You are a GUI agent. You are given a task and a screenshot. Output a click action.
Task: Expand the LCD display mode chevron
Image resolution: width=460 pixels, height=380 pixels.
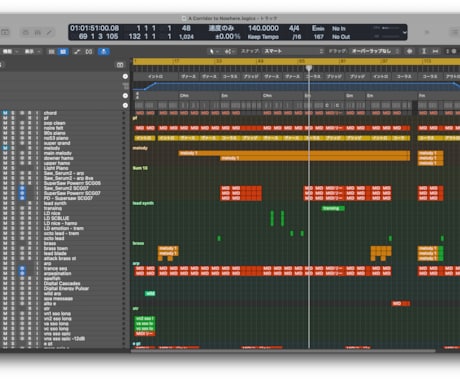coord(404,33)
